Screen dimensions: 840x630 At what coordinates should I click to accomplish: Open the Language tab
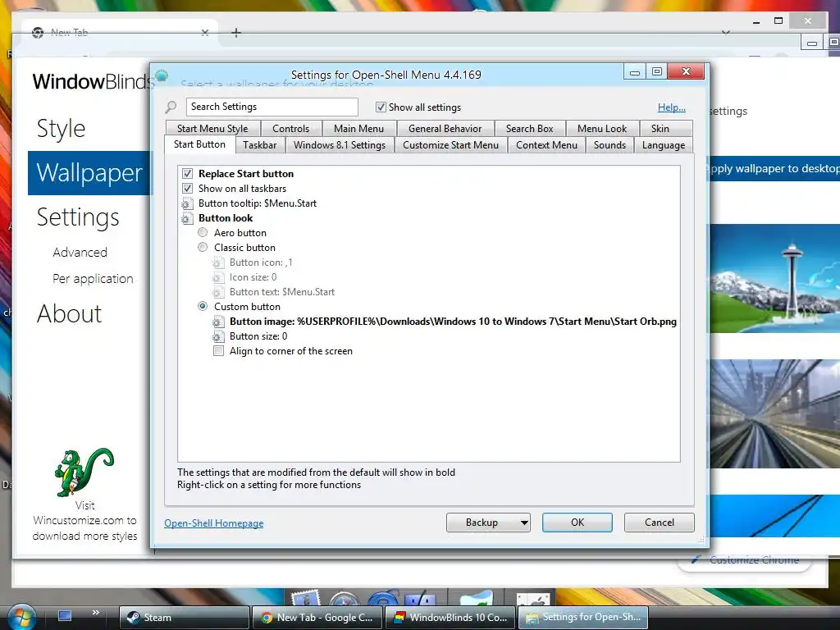[664, 145]
